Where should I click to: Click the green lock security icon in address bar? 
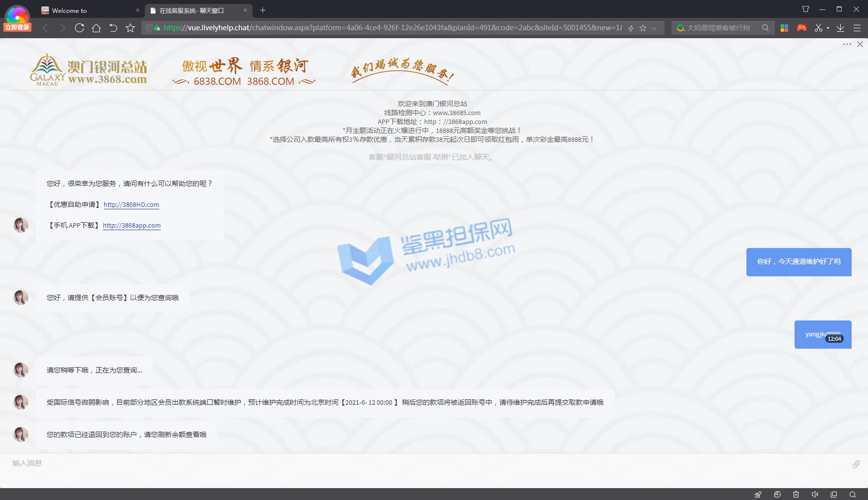click(157, 28)
